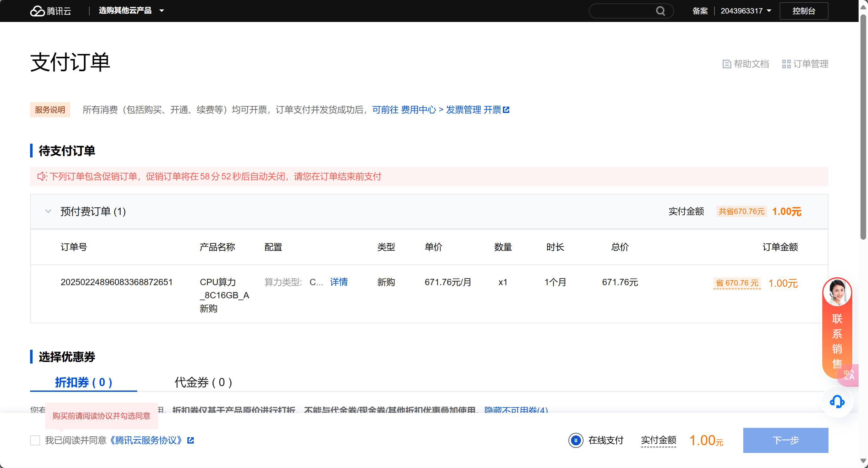Image resolution: width=868 pixels, height=468 pixels.
Task: Open the 详情 configuration details link
Action: tap(339, 282)
